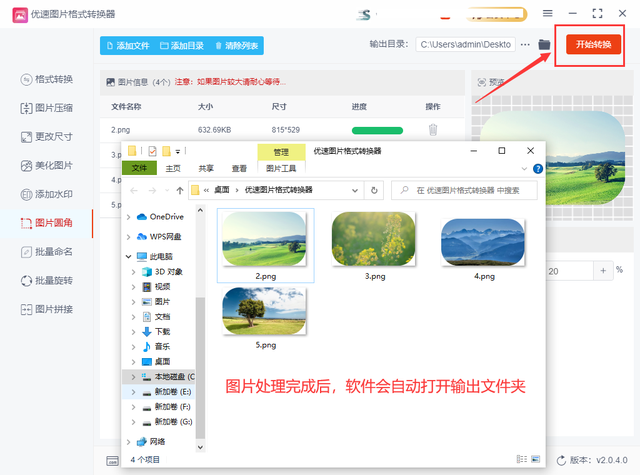Go back using Explorer back arrow
The image size is (640, 475).
click(x=134, y=191)
